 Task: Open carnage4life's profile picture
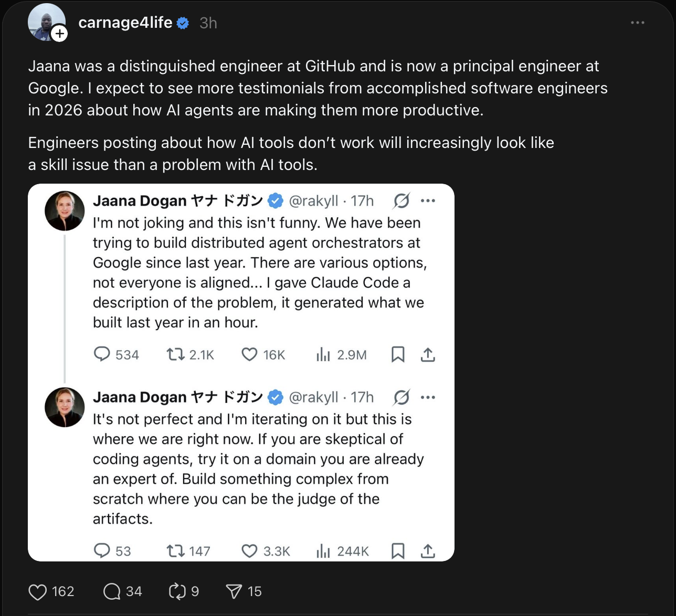click(47, 21)
